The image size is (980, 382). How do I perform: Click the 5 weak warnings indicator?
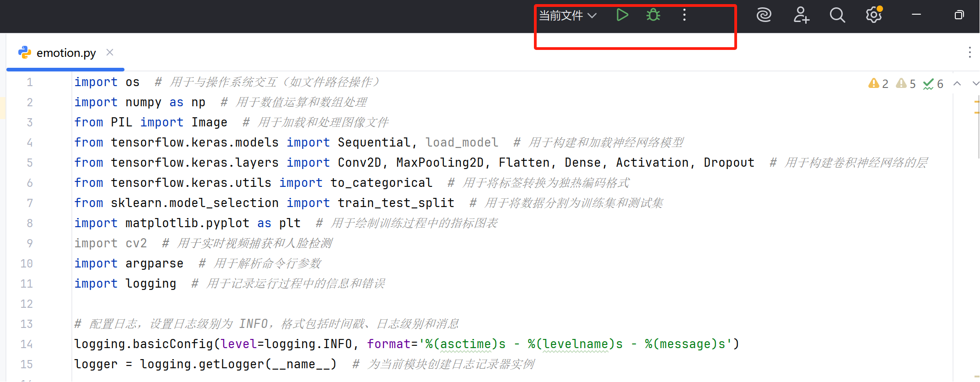(906, 84)
